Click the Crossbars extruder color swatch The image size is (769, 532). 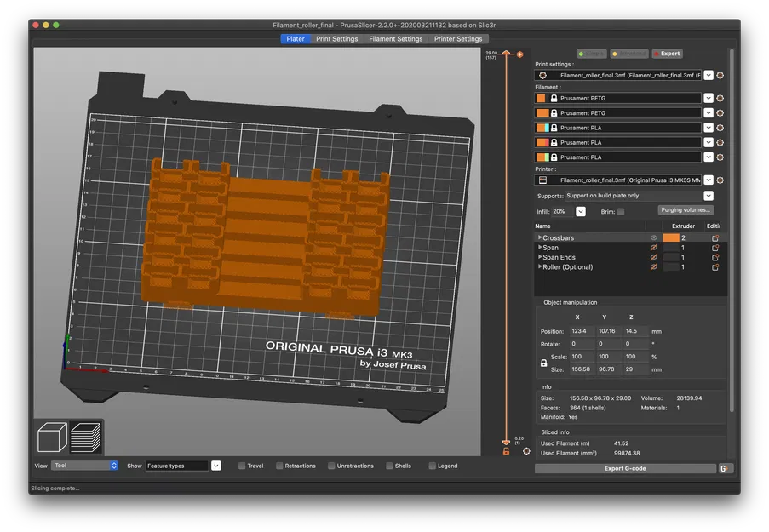pos(671,238)
